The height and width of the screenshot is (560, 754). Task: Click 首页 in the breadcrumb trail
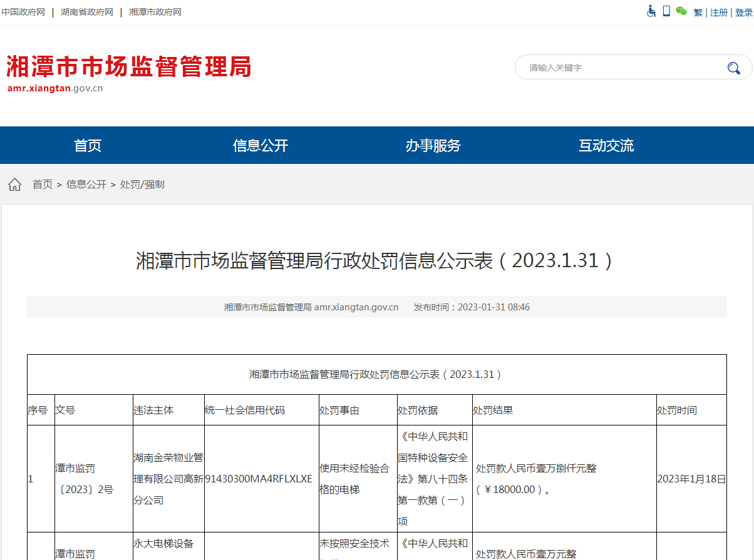click(x=42, y=184)
